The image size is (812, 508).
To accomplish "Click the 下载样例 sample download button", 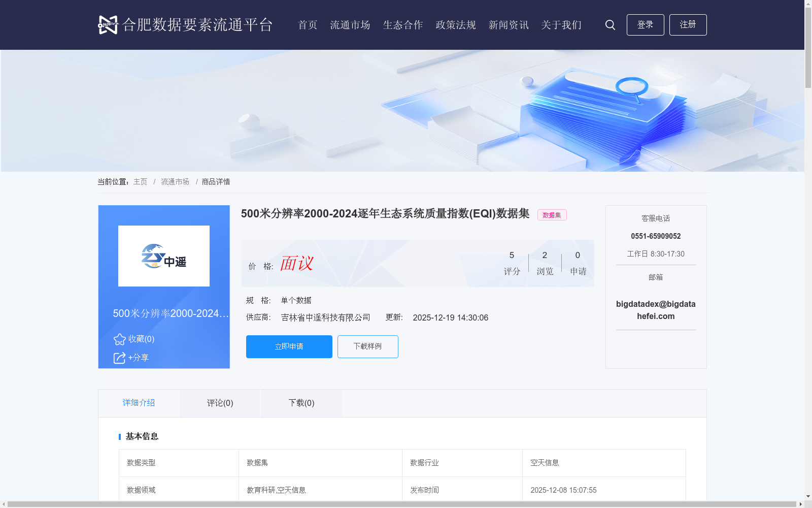I will [367, 346].
